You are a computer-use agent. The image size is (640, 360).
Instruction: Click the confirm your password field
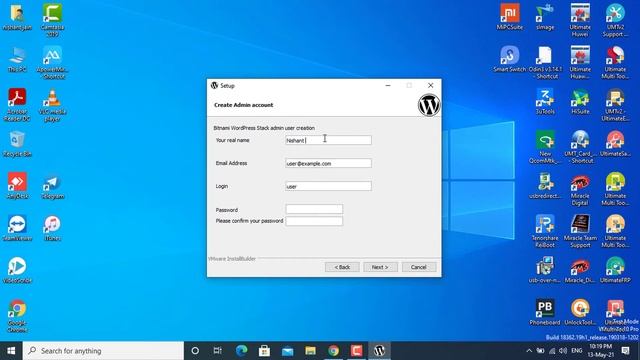pos(314,221)
